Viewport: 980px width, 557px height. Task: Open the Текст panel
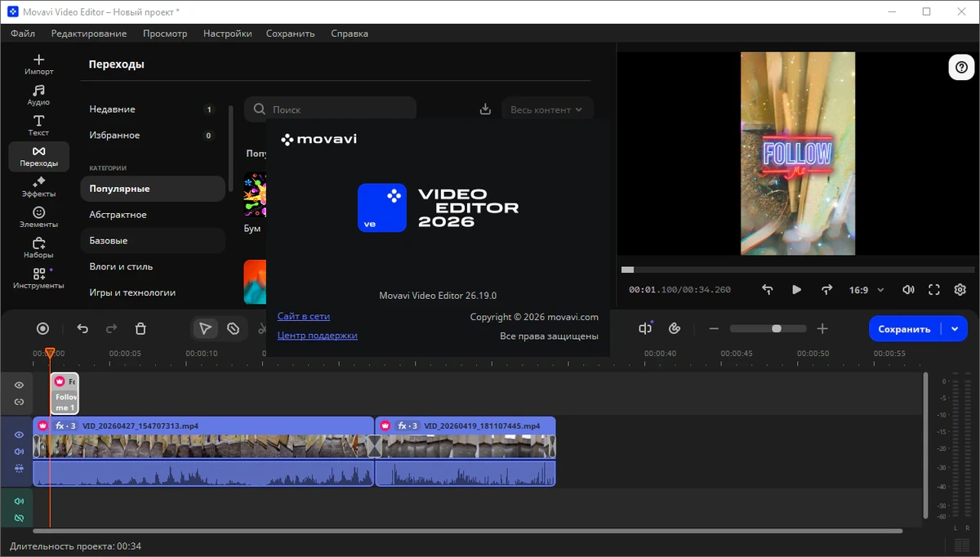pyautogui.click(x=38, y=125)
